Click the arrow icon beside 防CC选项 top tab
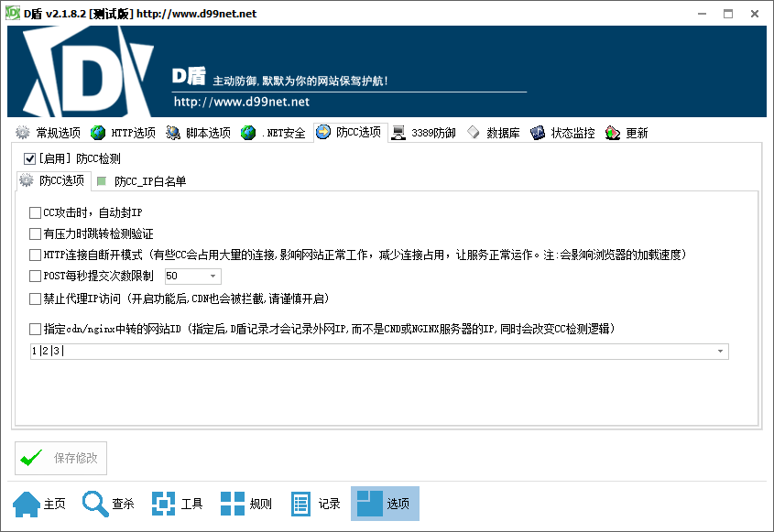Screen dimensions: 774x532 323,132
